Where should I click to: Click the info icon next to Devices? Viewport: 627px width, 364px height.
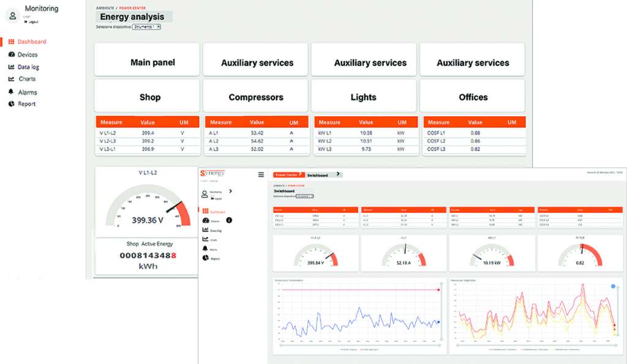click(228, 220)
